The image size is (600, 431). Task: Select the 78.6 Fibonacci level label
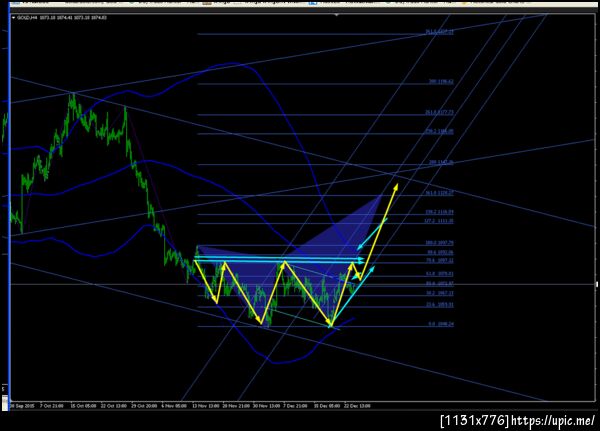tap(440, 261)
